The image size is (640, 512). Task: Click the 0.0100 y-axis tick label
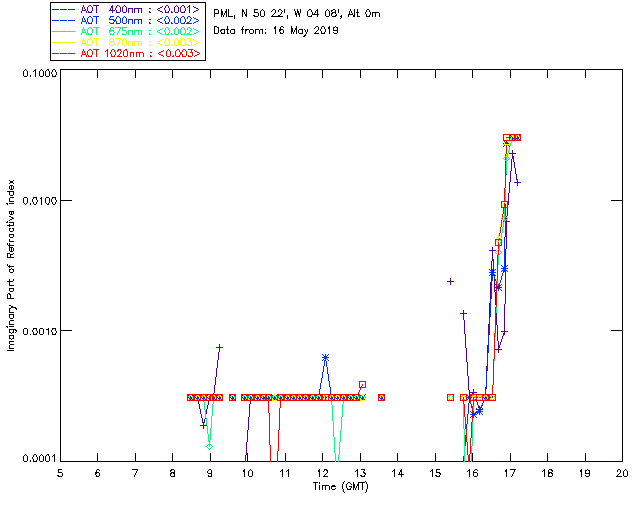click(x=40, y=200)
